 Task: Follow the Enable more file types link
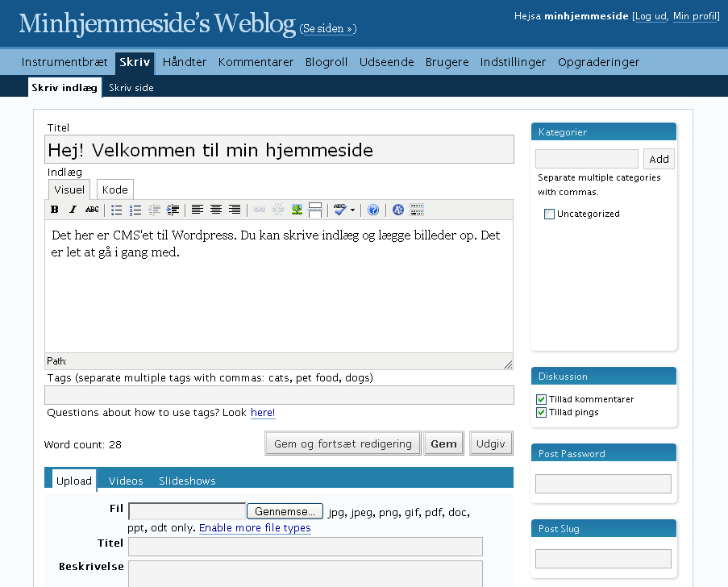pyautogui.click(x=255, y=528)
